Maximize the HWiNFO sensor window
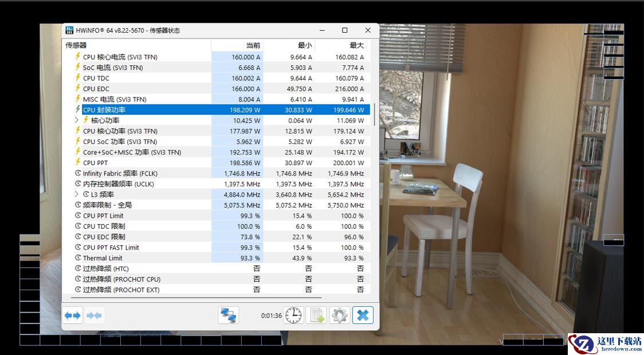 pyautogui.click(x=344, y=30)
